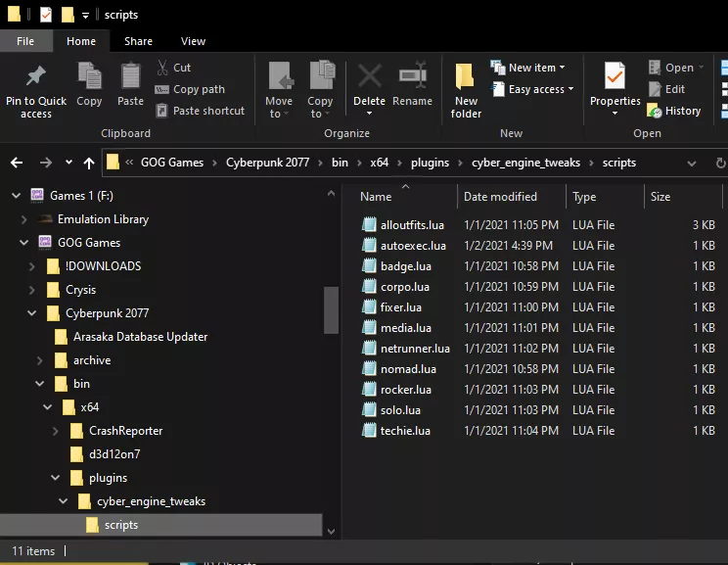
Task: Refresh the folder view
Action: [720, 164]
